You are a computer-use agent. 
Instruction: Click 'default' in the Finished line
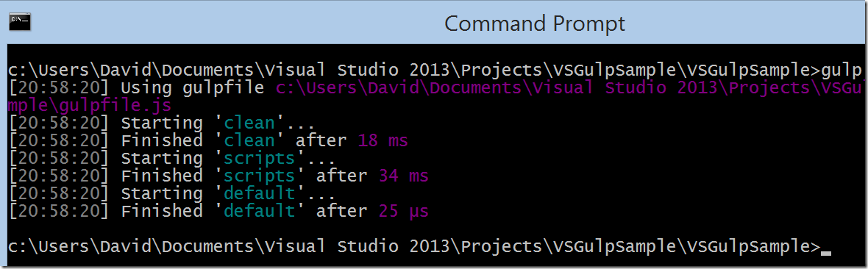(x=260, y=211)
